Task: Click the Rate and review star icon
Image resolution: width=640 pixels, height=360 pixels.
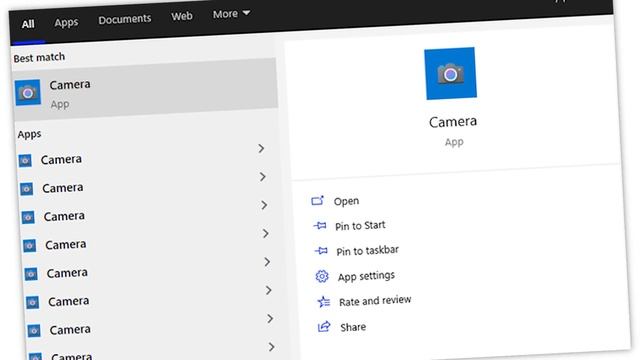Action: click(x=323, y=302)
